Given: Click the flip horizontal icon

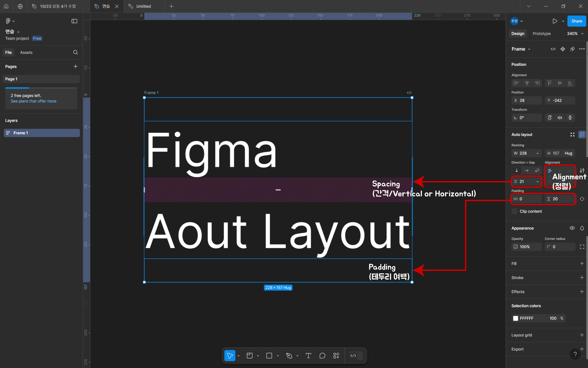Looking at the screenshot, I should click(560, 118).
